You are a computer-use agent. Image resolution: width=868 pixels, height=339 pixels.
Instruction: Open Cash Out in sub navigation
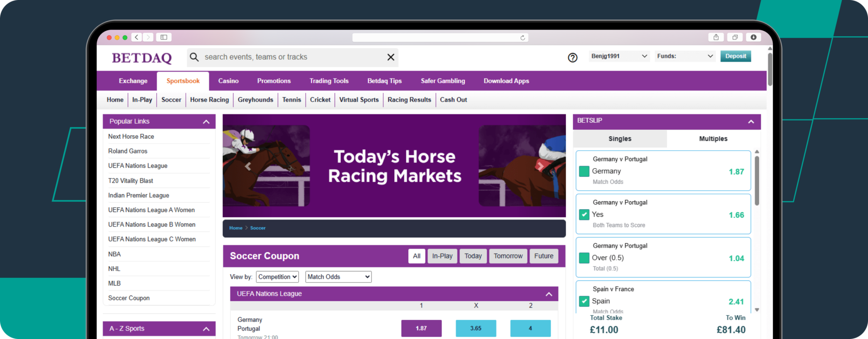click(453, 100)
